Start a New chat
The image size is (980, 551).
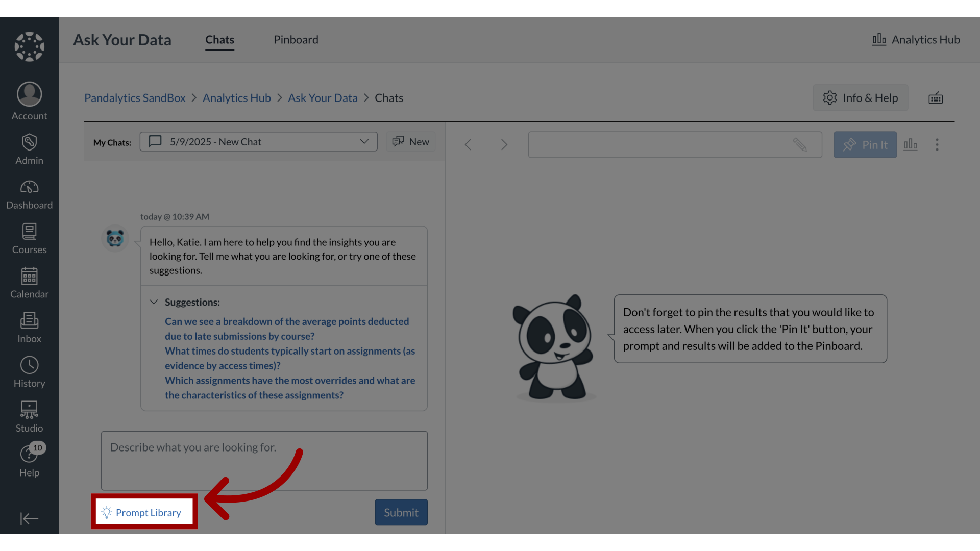click(410, 142)
